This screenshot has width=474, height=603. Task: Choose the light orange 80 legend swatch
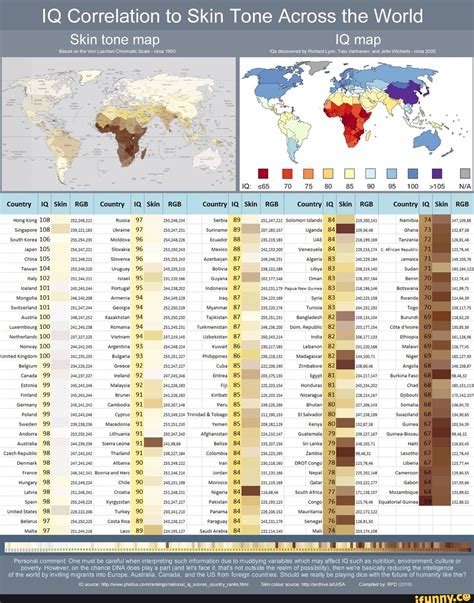point(328,174)
